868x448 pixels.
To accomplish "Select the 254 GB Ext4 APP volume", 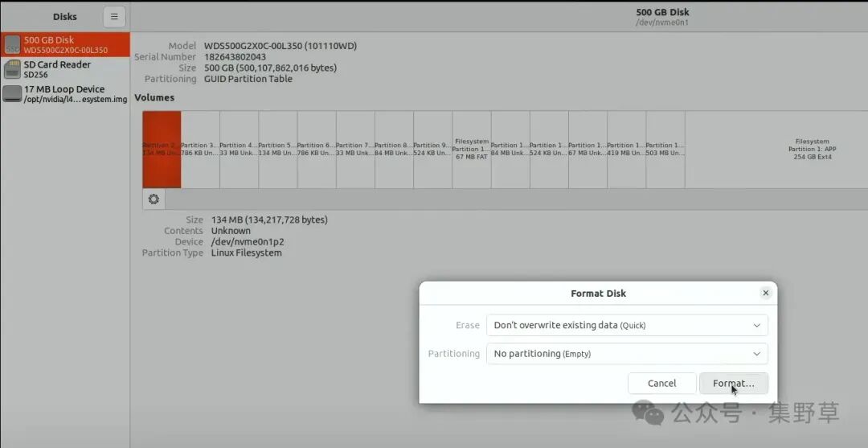I will coord(776,150).
